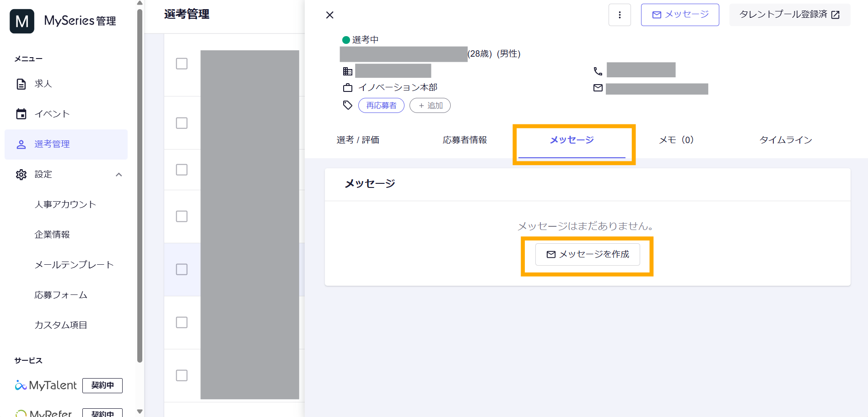The width and height of the screenshot is (868, 417).
Task: Collapse the 設定 menu chevron
Action: coord(119,174)
